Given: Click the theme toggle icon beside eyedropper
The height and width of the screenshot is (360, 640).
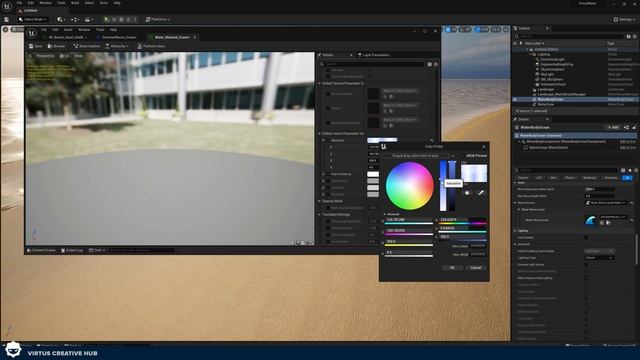Looking at the screenshot, I should coord(467,193).
